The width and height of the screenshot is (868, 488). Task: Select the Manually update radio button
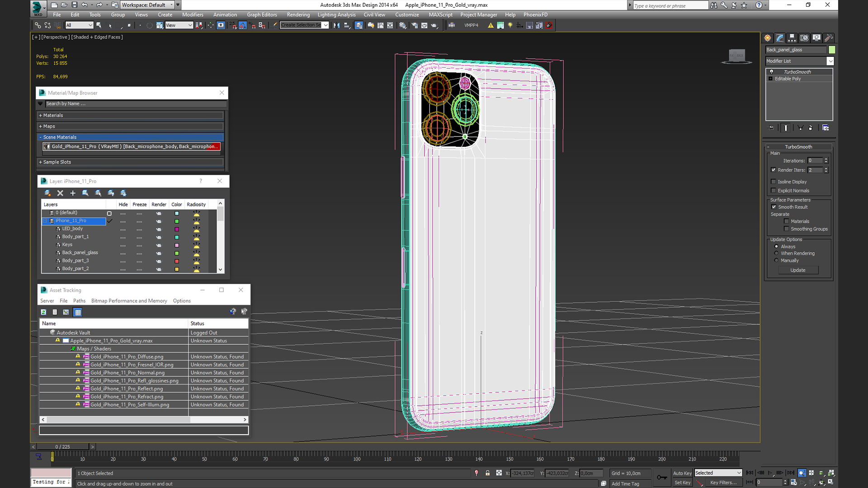[776, 261]
